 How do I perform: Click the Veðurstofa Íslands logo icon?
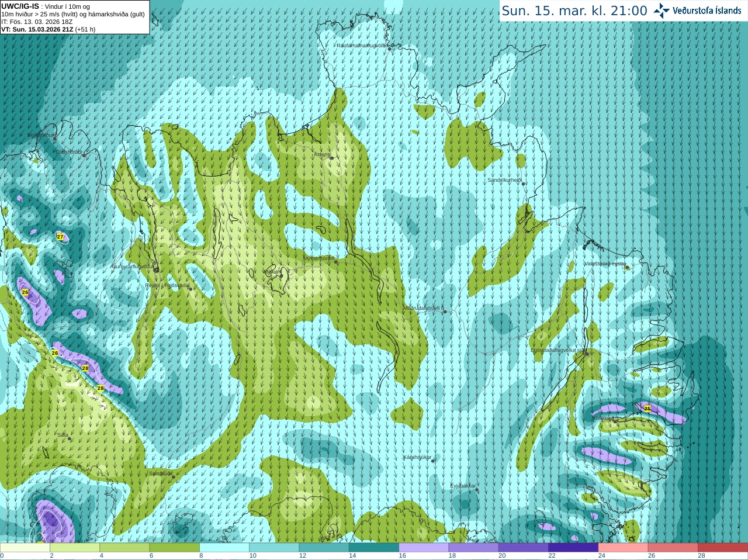click(x=661, y=11)
